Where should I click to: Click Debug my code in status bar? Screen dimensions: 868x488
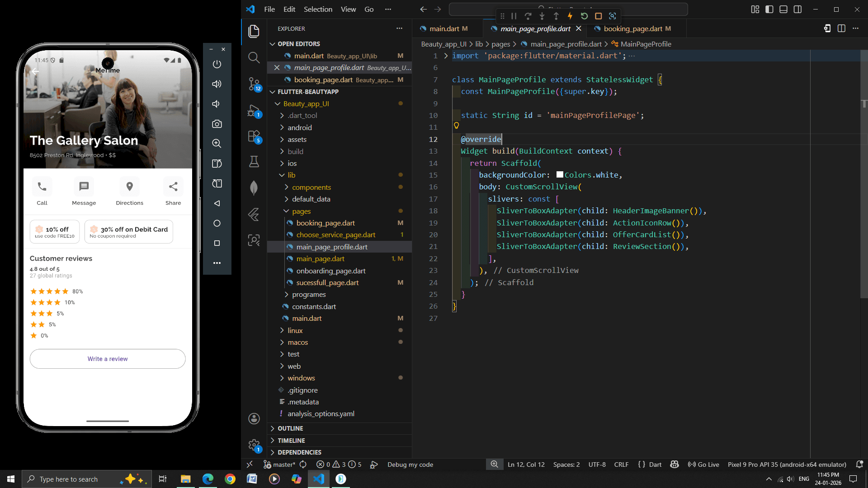410,465
